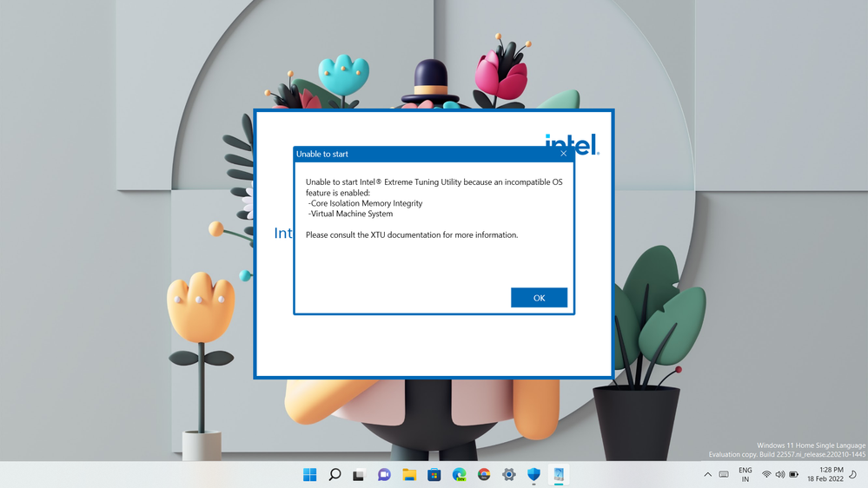Open Settings gear on taskbar
The image size is (868, 488).
tap(509, 475)
